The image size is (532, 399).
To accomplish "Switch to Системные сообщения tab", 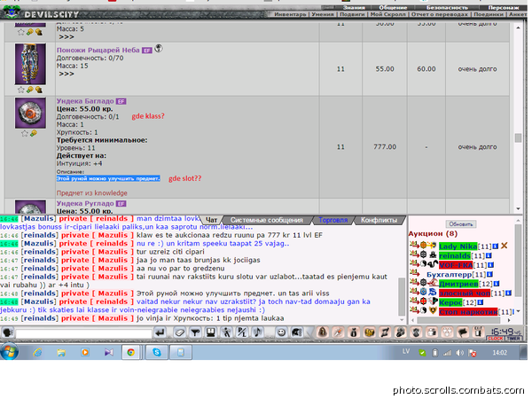I will pyautogui.click(x=267, y=220).
